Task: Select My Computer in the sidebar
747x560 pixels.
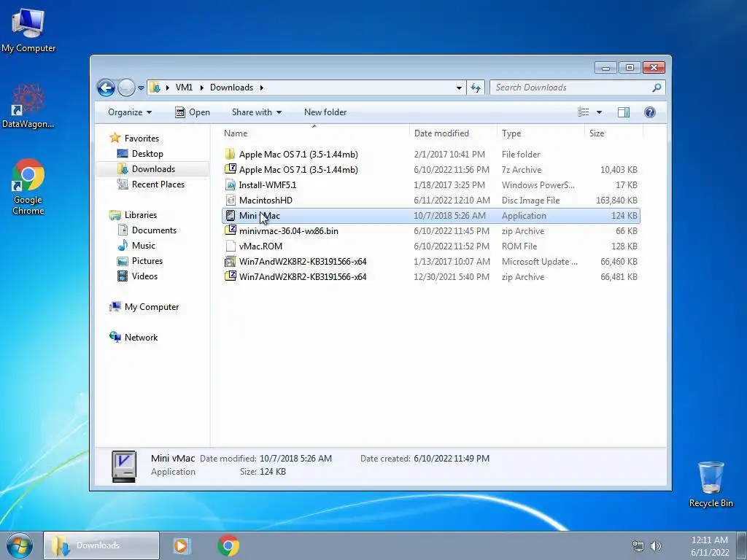Action: tap(152, 307)
